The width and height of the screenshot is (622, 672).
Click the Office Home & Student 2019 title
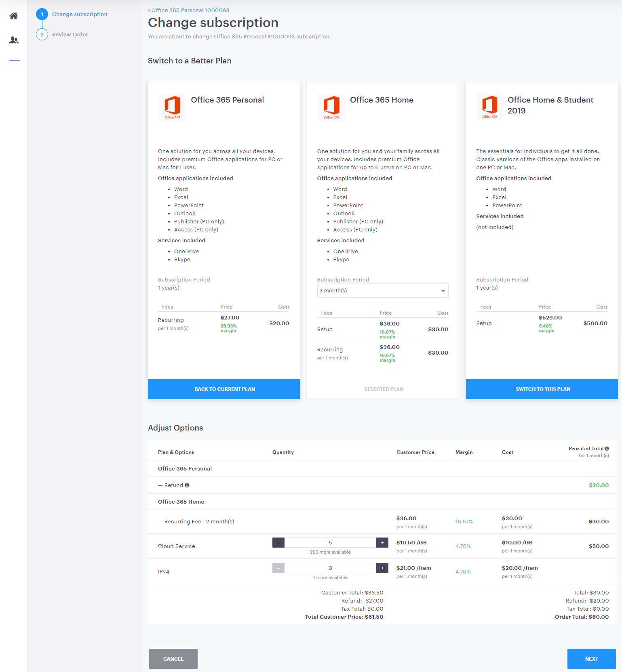tap(550, 105)
